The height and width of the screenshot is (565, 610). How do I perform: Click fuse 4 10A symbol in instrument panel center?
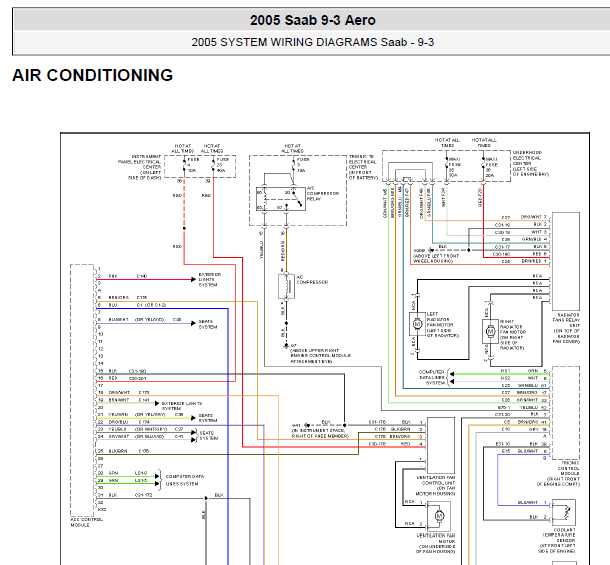pyautogui.click(x=184, y=165)
